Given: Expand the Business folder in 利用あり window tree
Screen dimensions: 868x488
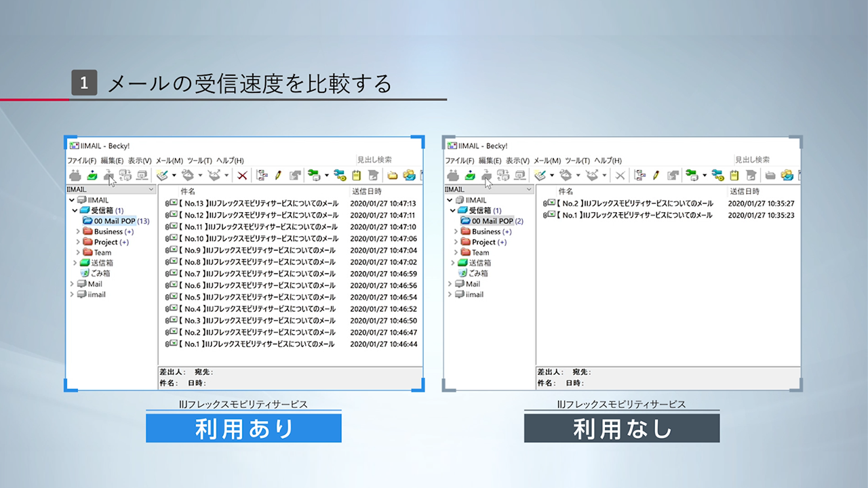Looking at the screenshot, I should tap(78, 232).
